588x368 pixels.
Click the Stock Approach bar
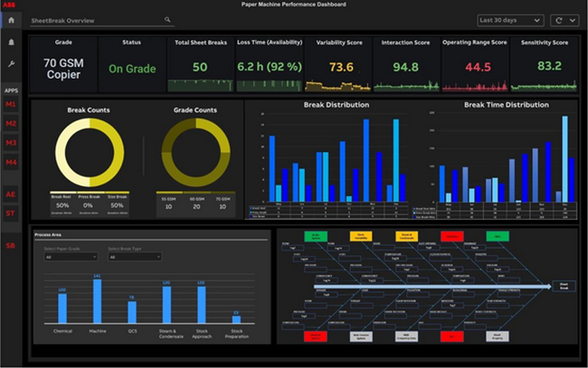(x=202, y=305)
